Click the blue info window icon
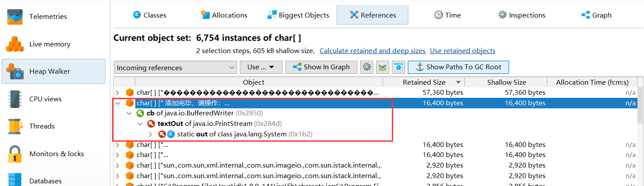 point(398,67)
